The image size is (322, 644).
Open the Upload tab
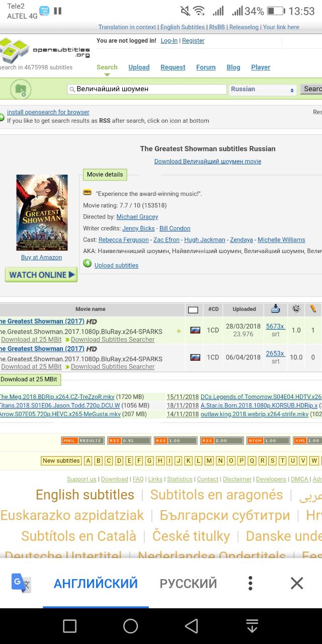(139, 67)
